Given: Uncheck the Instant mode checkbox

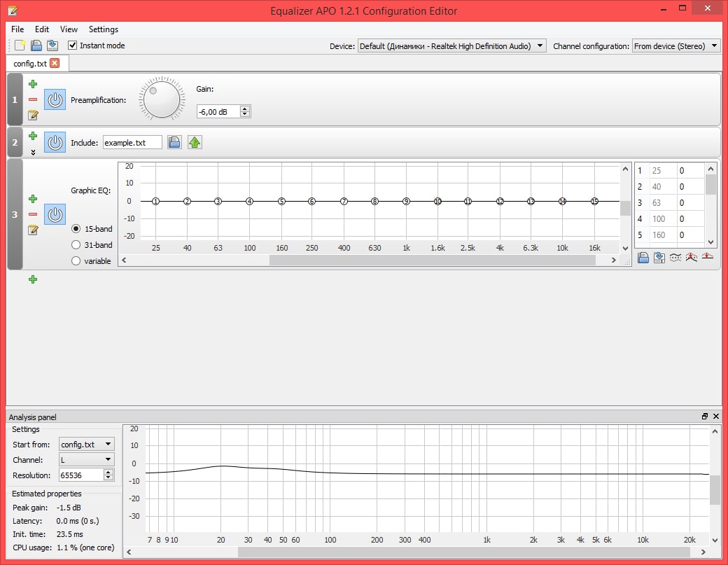Looking at the screenshot, I should pyautogui.click(x=72, y=45).
